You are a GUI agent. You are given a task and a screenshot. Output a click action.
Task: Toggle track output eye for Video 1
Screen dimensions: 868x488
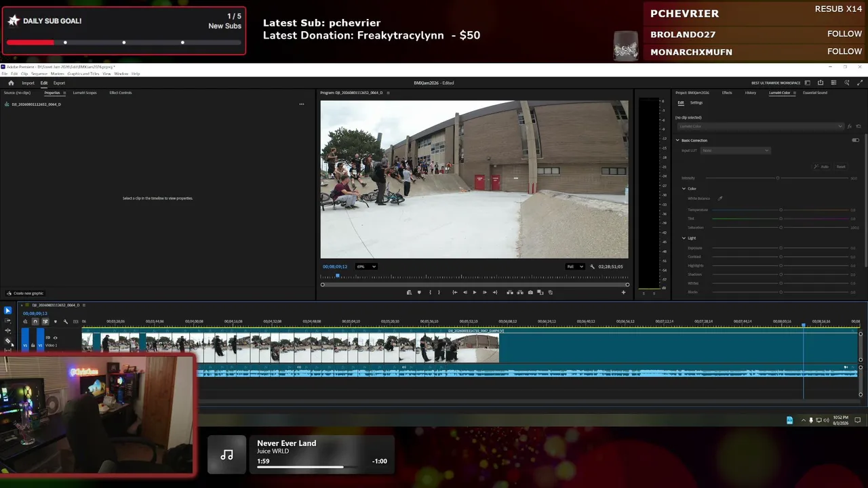[55, 338]
